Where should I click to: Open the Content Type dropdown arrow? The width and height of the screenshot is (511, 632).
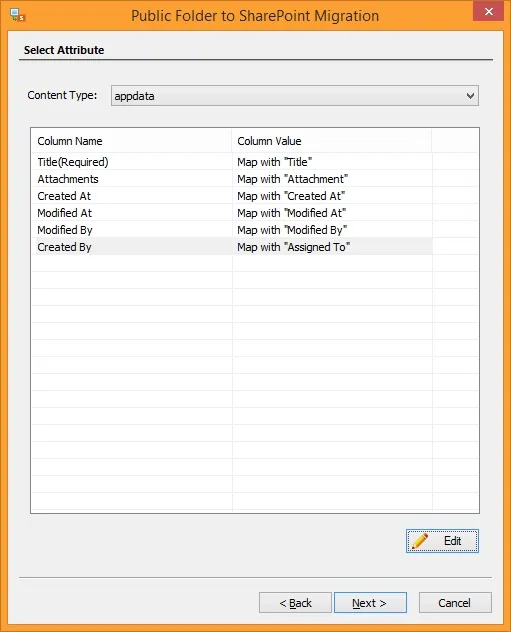(x=470, y=96)
